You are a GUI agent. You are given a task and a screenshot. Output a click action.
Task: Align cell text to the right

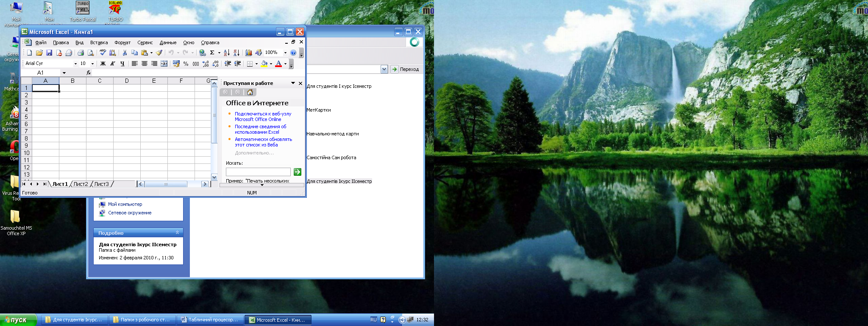154,64
